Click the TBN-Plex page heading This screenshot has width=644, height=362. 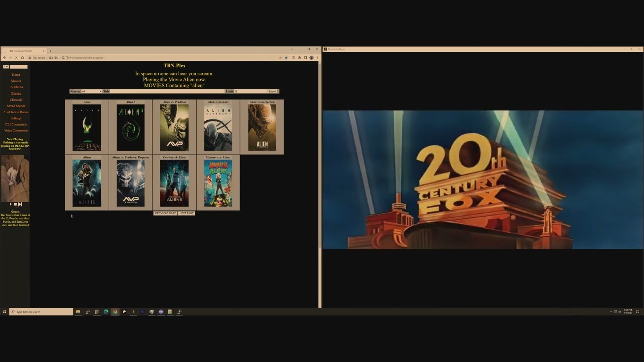[x=174, y=66]
